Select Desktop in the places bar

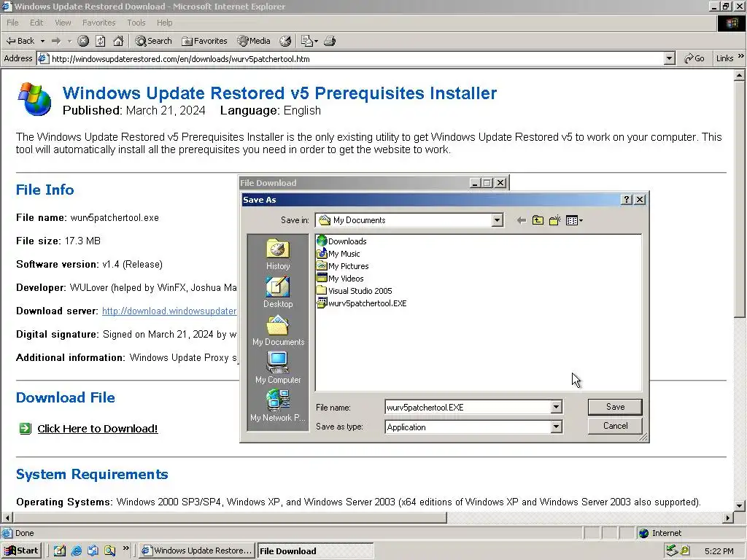tap(278, 292)
